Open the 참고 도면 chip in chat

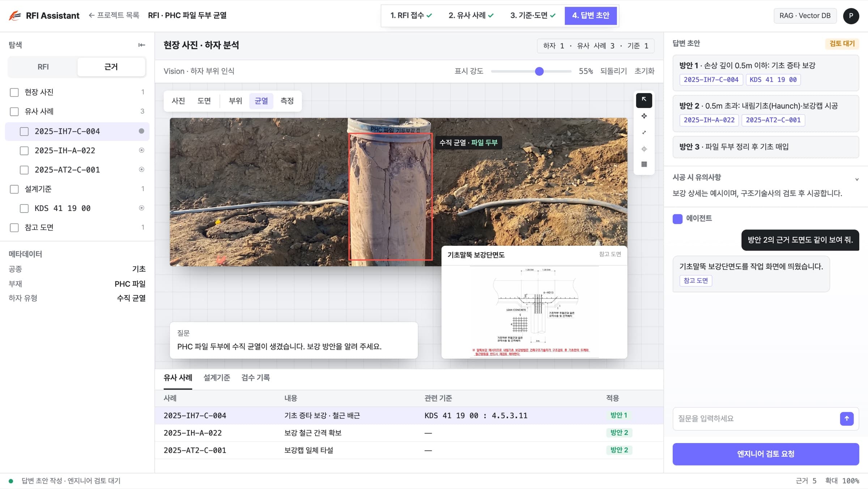(x=695, y=281)
